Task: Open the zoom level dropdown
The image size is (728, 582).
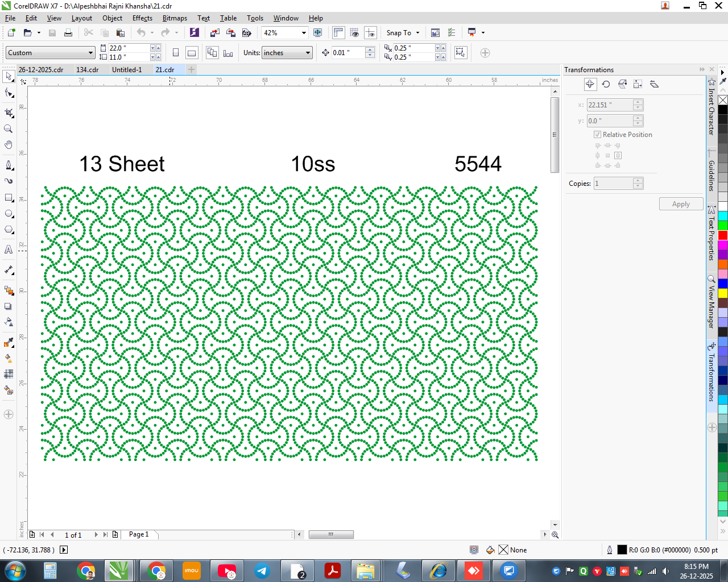Action: (x=304, y=33)
